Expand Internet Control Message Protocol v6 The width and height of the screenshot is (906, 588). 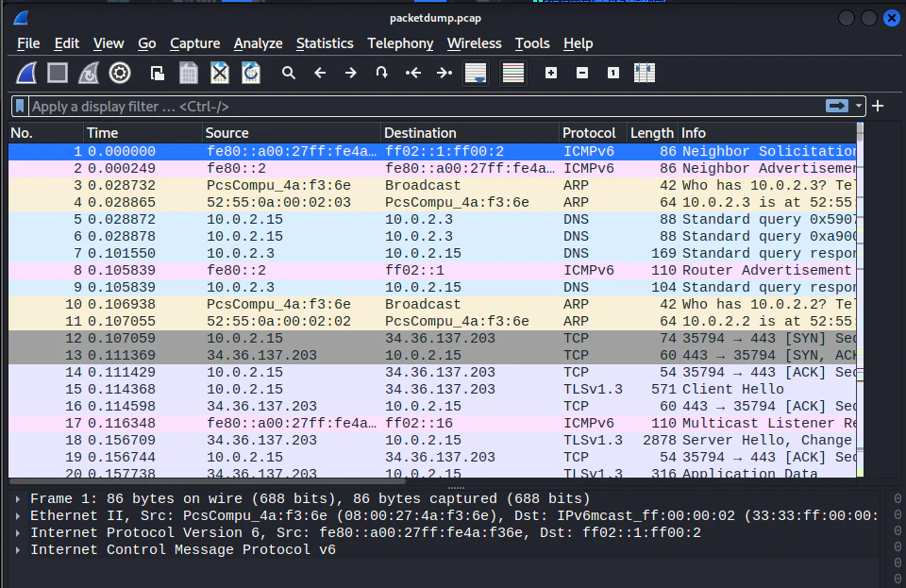[18, 550]
